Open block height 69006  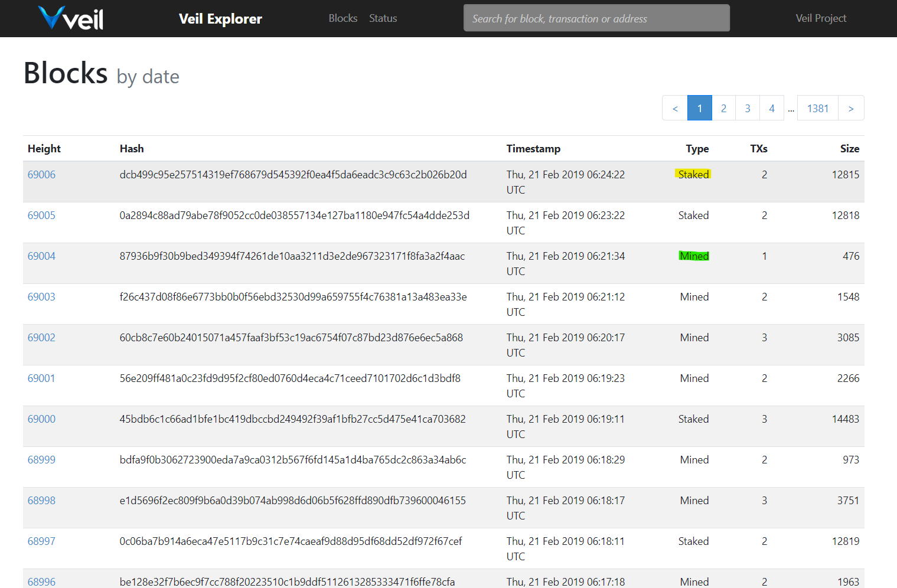41,175
